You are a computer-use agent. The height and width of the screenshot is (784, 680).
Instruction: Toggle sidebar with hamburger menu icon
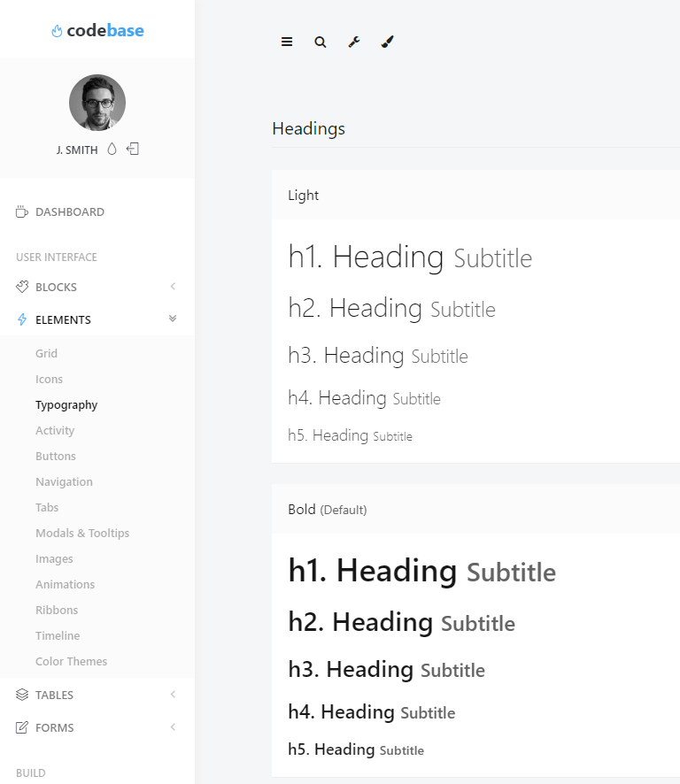point(287,42)
